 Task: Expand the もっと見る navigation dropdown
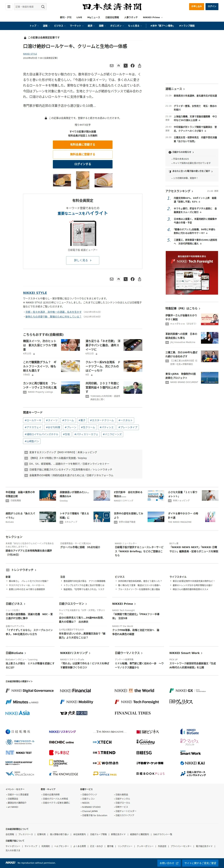point(135,26)
